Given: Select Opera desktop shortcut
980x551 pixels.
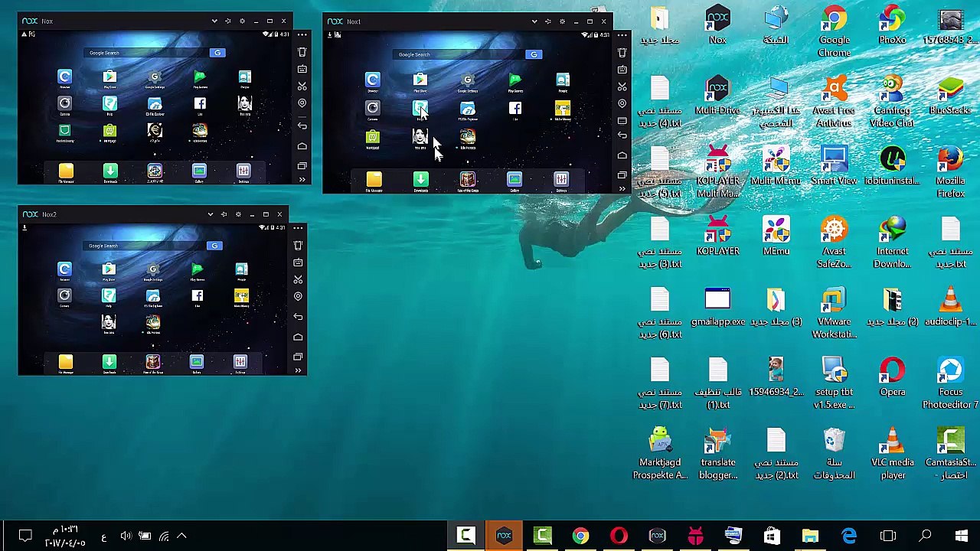Looking at the screenshot, I should pyautogui.click(x=892, y=378).
